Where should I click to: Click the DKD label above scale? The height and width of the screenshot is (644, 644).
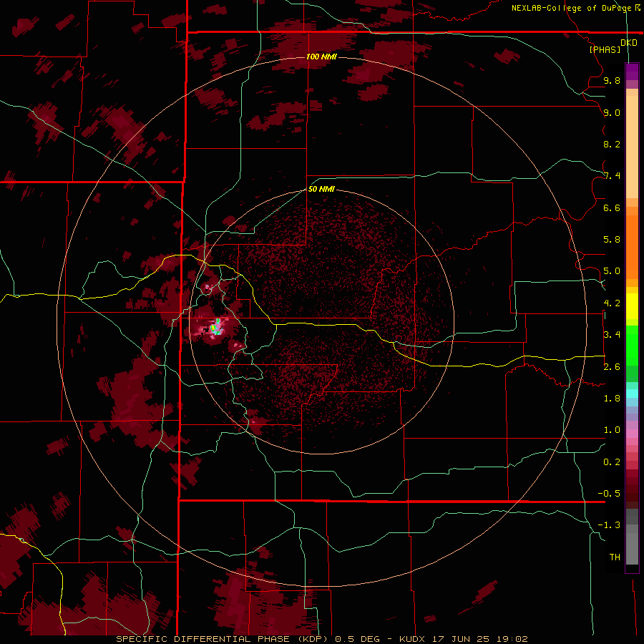(x=629, y=42)
